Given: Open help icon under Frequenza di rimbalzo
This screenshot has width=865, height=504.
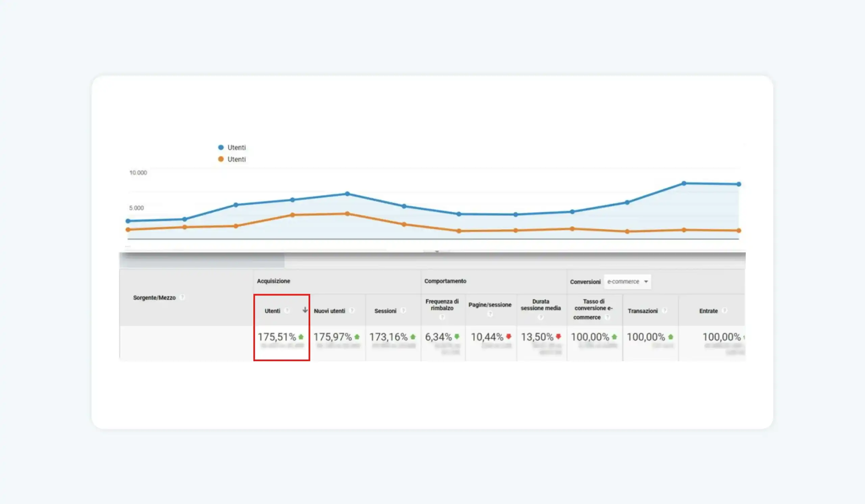Looking at the screenshot, I should coord(442,317).
